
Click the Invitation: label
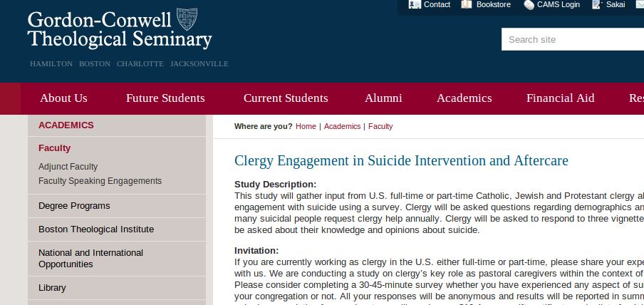point(256,251)
